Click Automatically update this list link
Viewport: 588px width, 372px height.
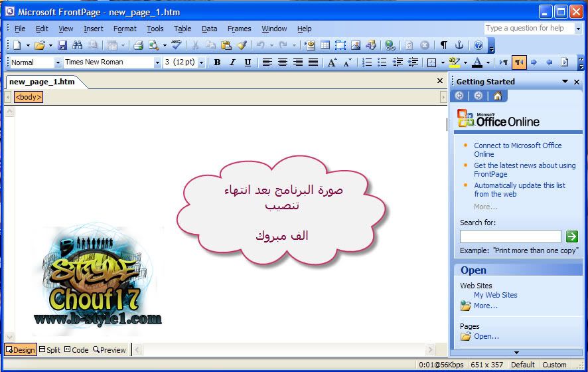point(520,189)
